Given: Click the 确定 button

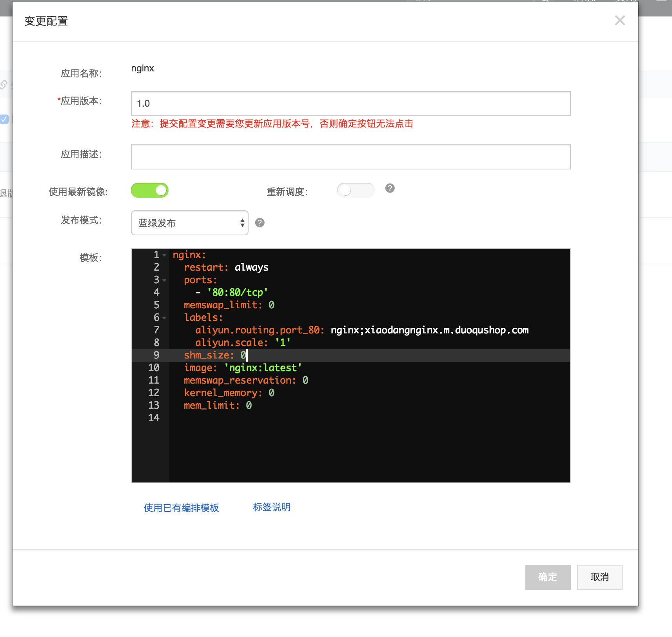Looking at the screenshot, I should coord(548,577).
